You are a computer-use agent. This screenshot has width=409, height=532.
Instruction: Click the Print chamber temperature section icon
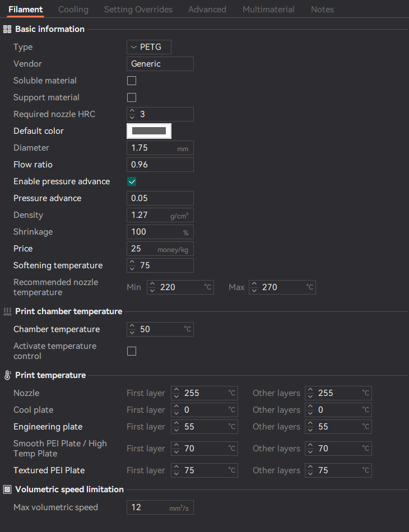point(7,311)
